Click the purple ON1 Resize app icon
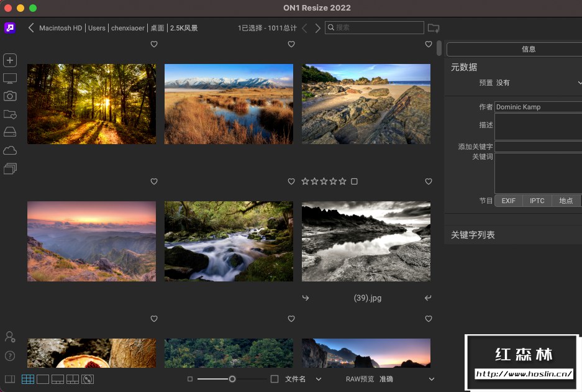Image resolution: width=582 pixels, height=392 pixels. [10, 28]
